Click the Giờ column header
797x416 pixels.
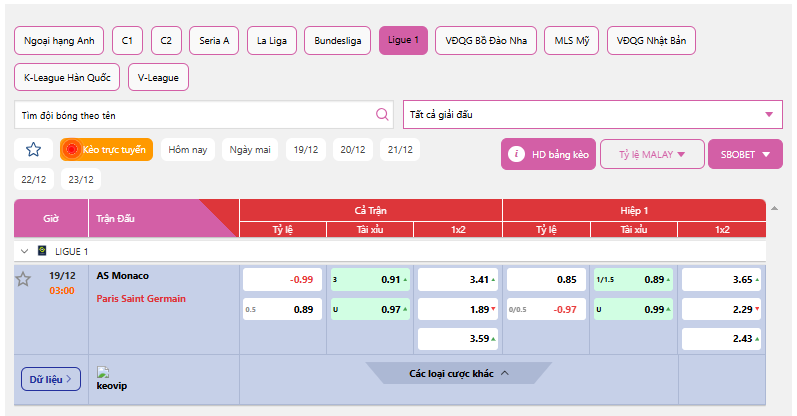pyautogui.click(x=51, y=219)
